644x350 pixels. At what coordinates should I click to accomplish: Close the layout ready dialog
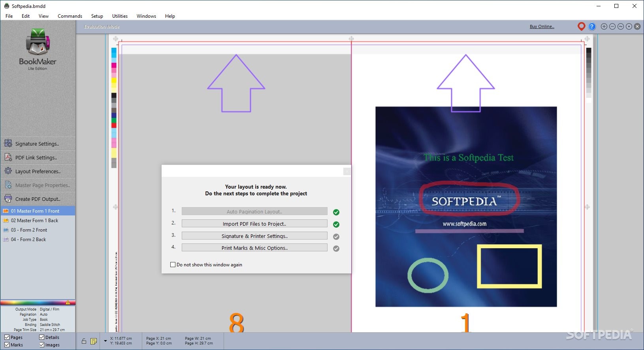pos(347,171)
